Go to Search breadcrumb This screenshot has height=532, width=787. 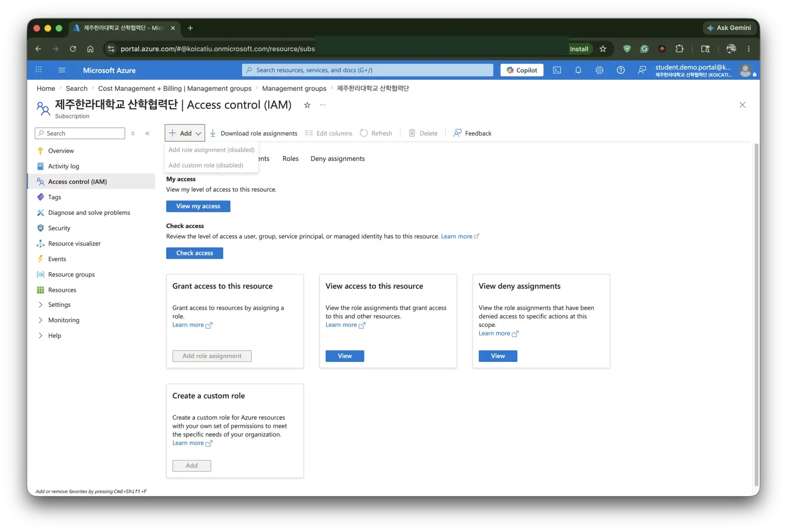(x=77, y=88)
